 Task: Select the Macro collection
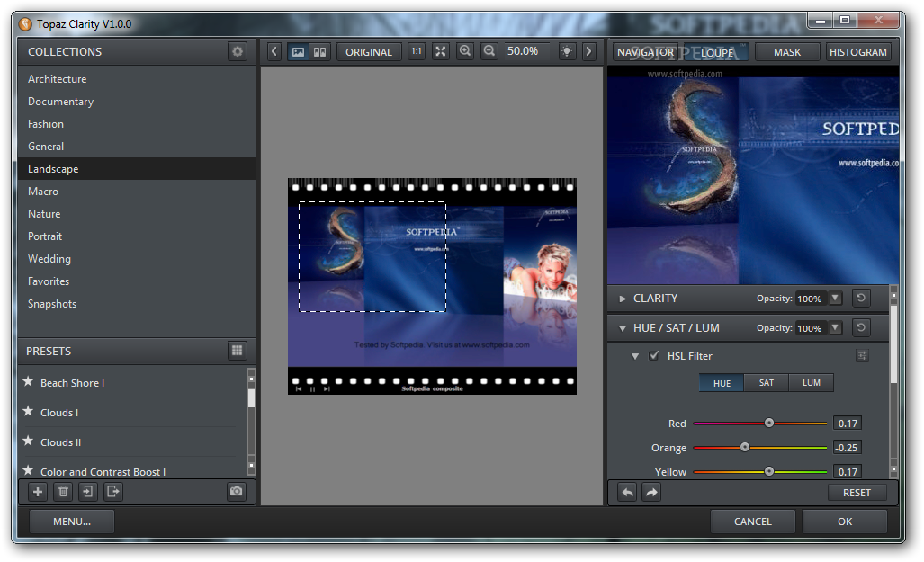click(x=137, y=192)
